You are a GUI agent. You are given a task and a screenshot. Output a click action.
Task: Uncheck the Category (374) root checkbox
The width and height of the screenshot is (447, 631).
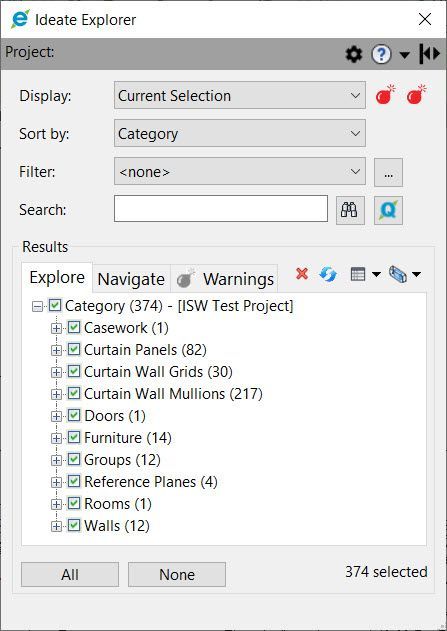[55, 305]
